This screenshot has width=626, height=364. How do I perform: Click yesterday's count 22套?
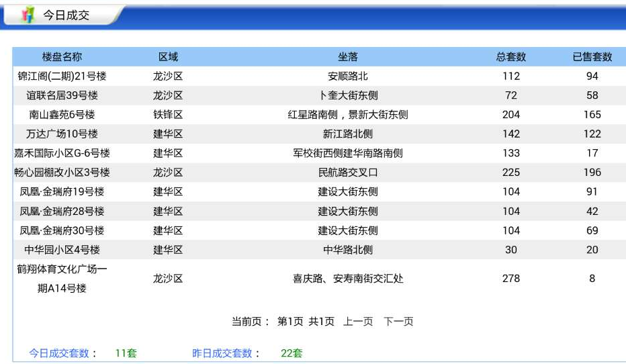(x=292, y=353)
